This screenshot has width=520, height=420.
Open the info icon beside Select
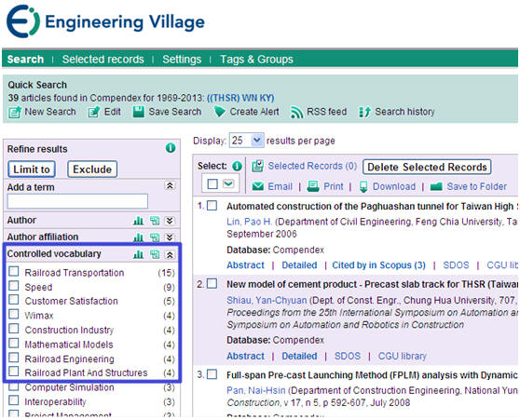[x=237, y=166]
